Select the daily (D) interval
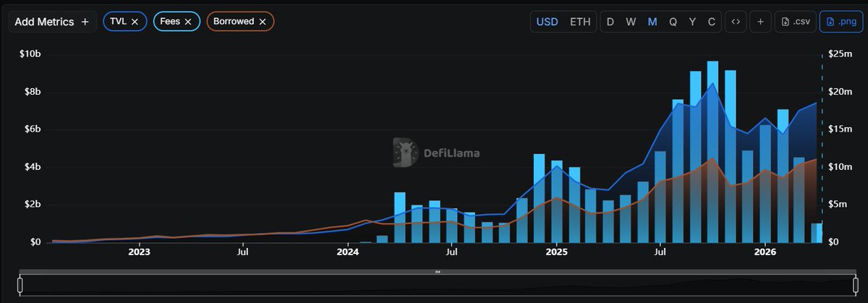Viewport: 868px width, 303px height. click(x=610, y=22)
